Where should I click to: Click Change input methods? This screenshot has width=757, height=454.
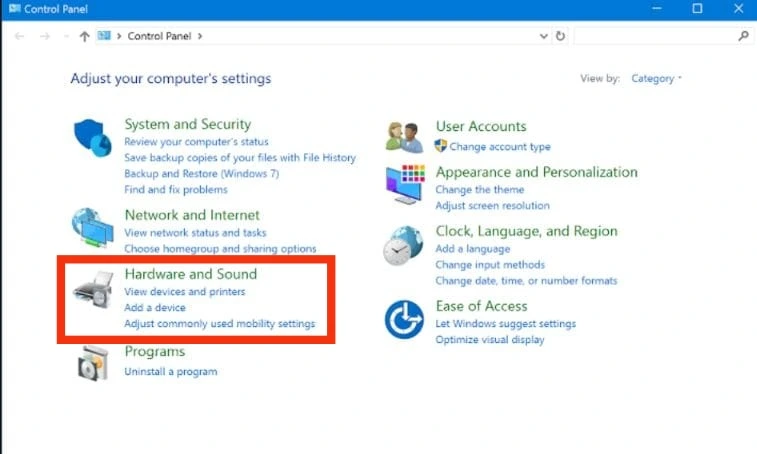tap(490, 265)
